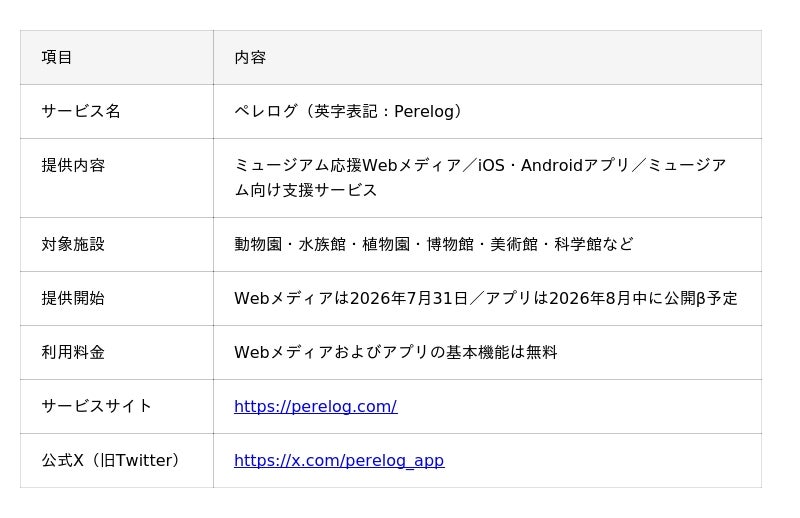Click the 動物園・水族館・植物園 facilities text
Viewport: 800px width, 518px height.
[x=322, y=244]
